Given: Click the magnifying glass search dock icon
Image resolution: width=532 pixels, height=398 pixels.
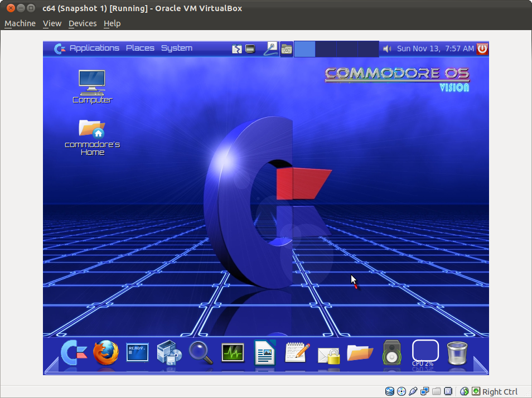Looking at the screenshot, I should [x=200, y=353].
